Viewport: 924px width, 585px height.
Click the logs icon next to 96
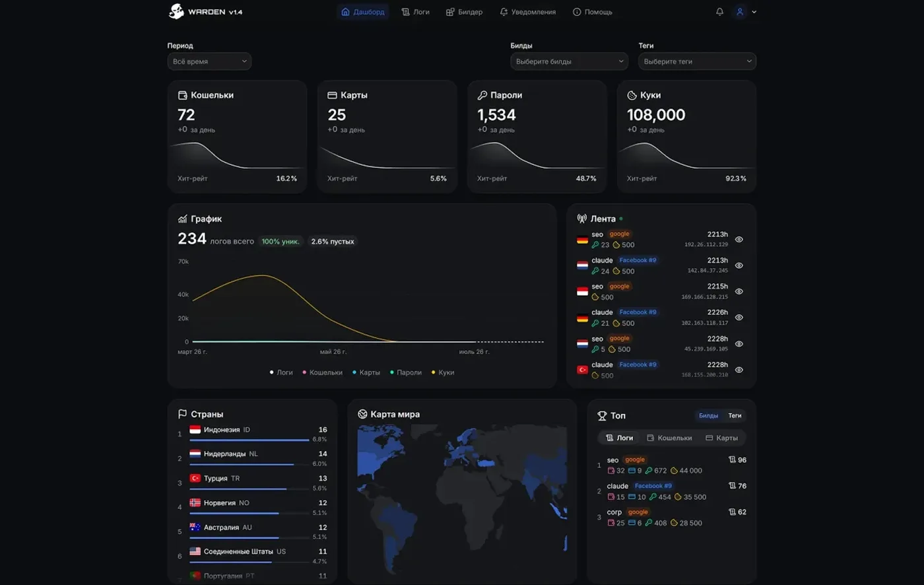tap(732, 460)
